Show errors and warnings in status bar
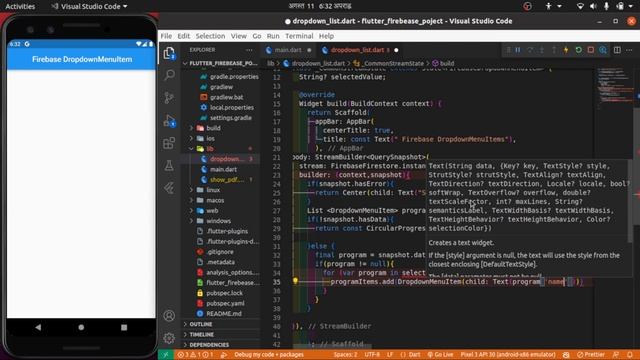 [x=195, y=355]
